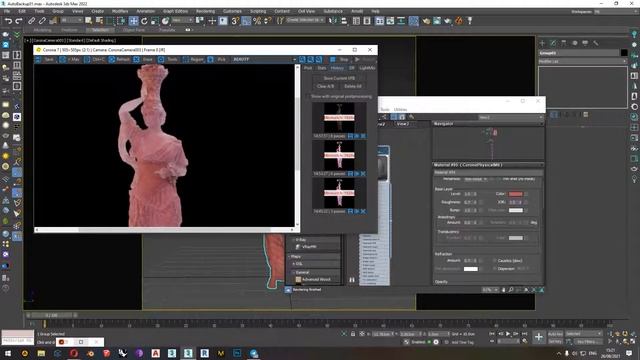Activate the Select and Move tool
This screenshot has width=640, height=360.
133,21
